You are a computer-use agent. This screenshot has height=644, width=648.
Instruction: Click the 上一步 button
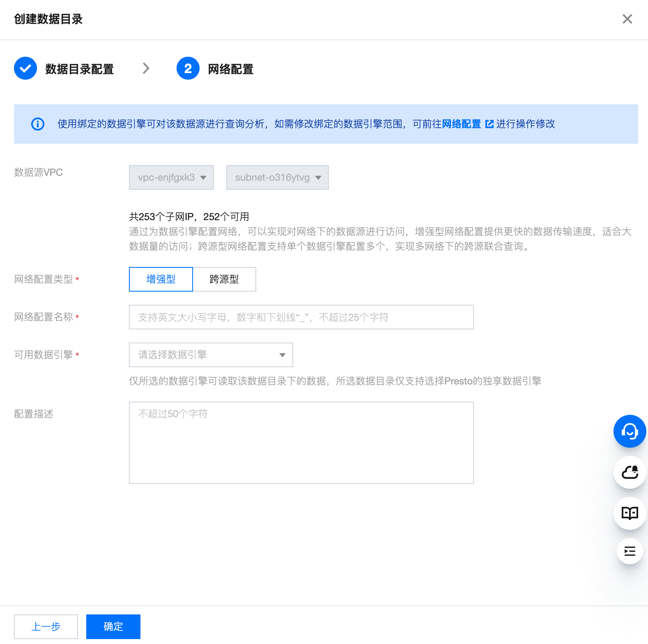tap(46, 627)
